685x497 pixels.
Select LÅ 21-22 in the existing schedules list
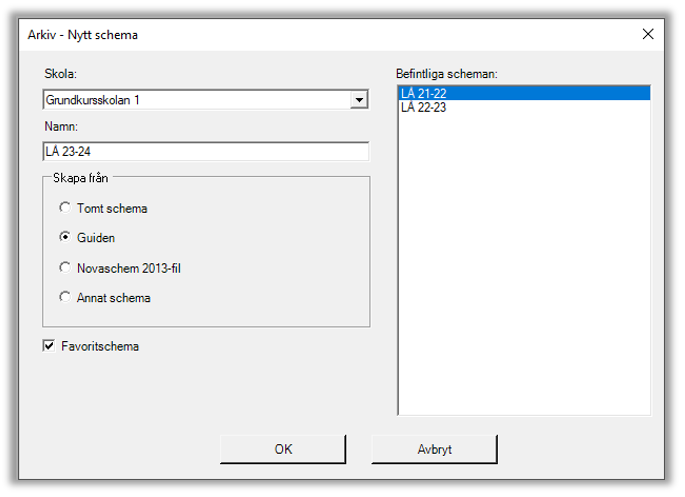tap(524, 93)
